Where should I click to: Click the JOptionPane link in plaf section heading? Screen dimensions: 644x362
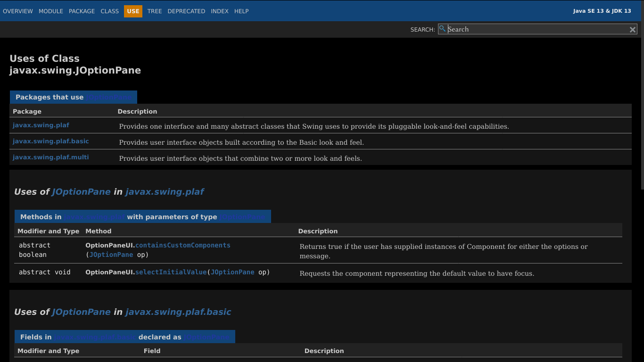pyautogui.click(x=81, y=192)
